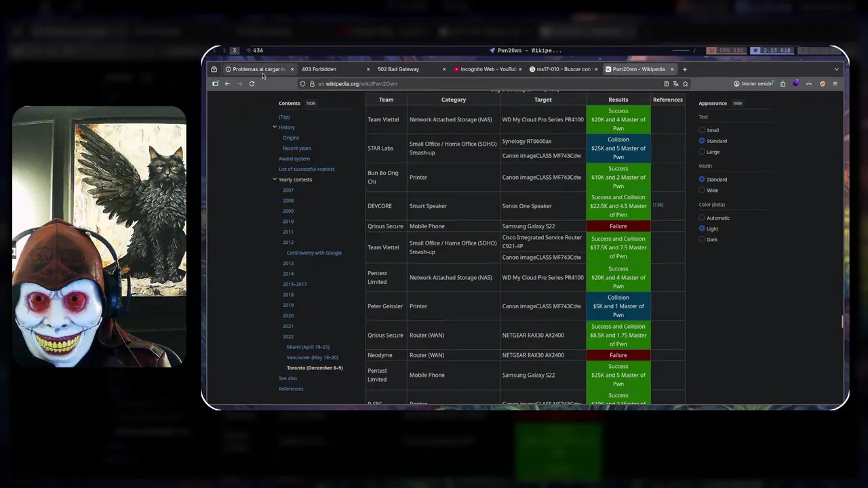Go to 'References' in Contents sidebar
The height and width of the screenshot is (488, 868).
pyautogui.click(x=291, y=389)
